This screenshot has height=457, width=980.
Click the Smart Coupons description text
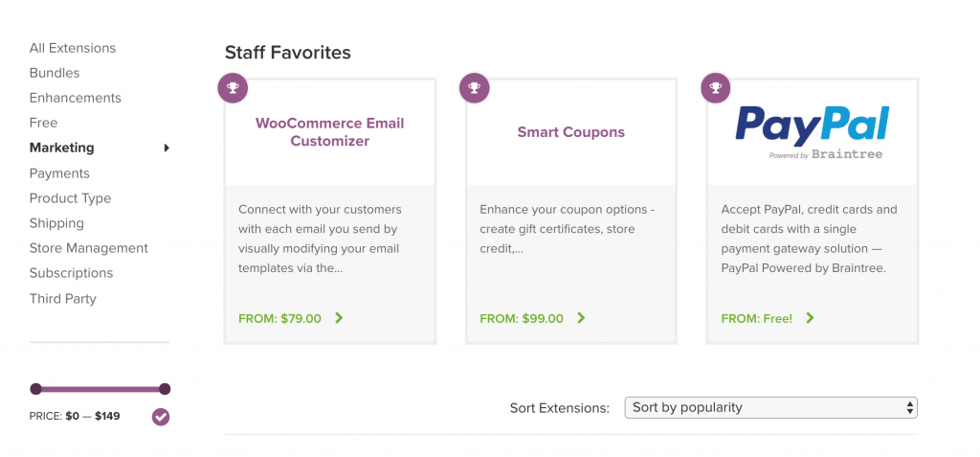565,229
